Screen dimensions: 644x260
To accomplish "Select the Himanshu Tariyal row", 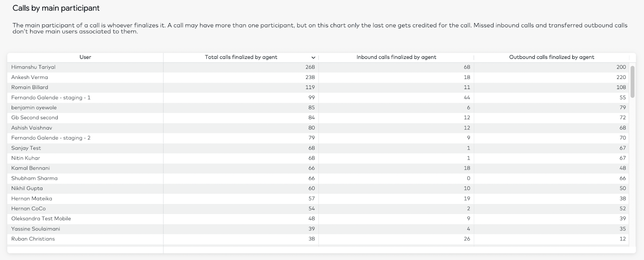I will pos(318,67).
